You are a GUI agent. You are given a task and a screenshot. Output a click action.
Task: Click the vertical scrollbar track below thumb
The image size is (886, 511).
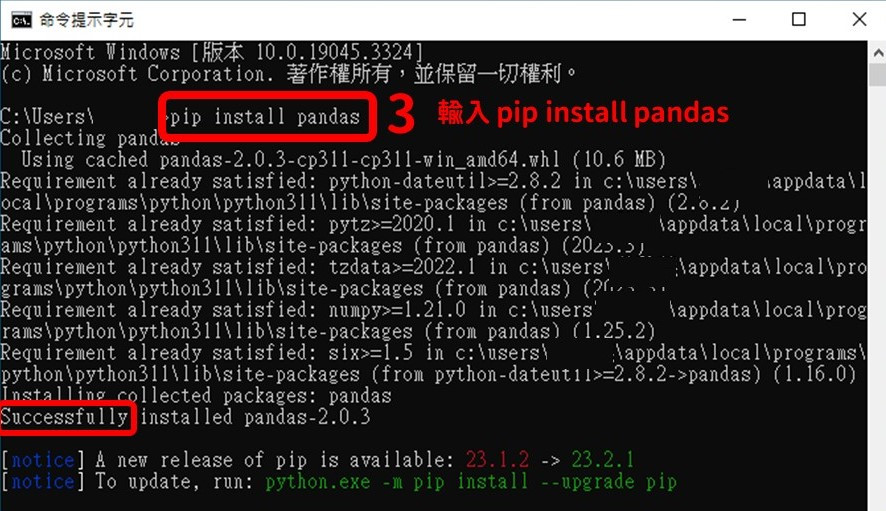(878, 294)
